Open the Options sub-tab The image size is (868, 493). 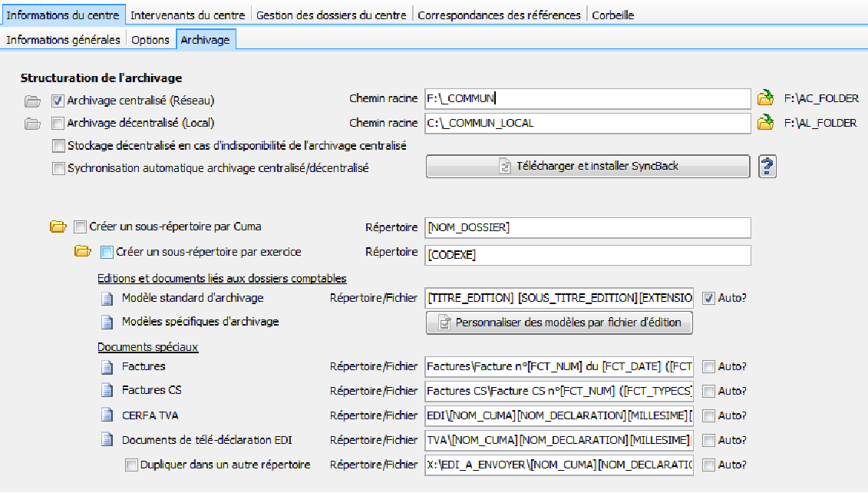(150, 40)
